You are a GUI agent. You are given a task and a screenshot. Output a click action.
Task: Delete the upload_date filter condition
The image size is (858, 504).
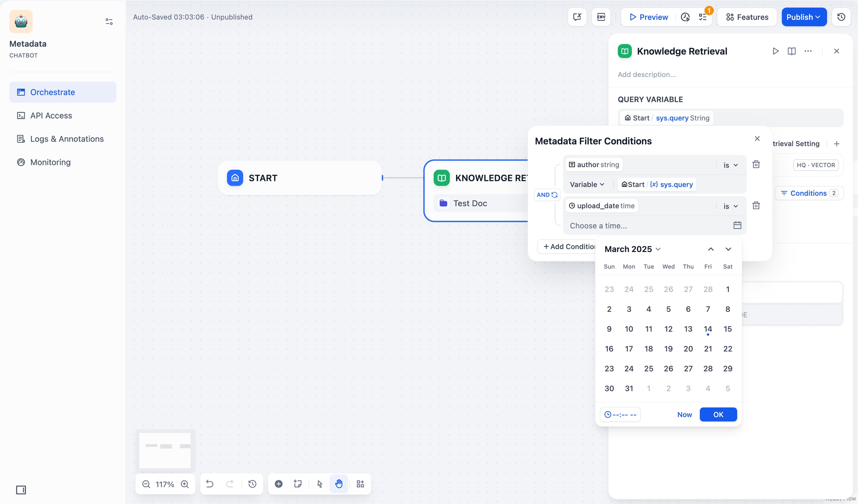pos(756,205)
